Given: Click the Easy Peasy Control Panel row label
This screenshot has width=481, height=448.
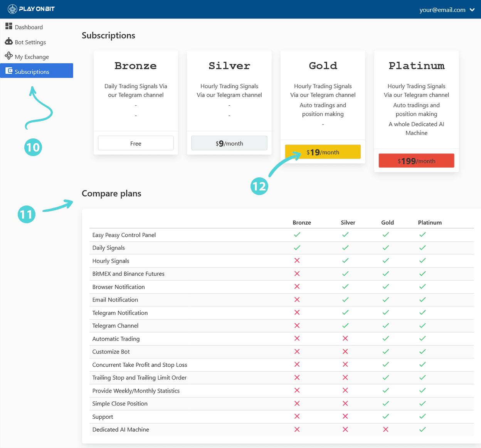Looking at the screenshot, I should pyautogui.click(x=124, y=235).
